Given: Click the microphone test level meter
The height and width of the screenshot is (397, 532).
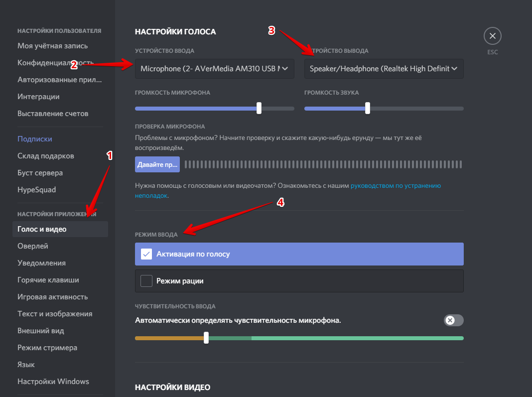Looking at the screenshot, I should click(x=323, y=164).
